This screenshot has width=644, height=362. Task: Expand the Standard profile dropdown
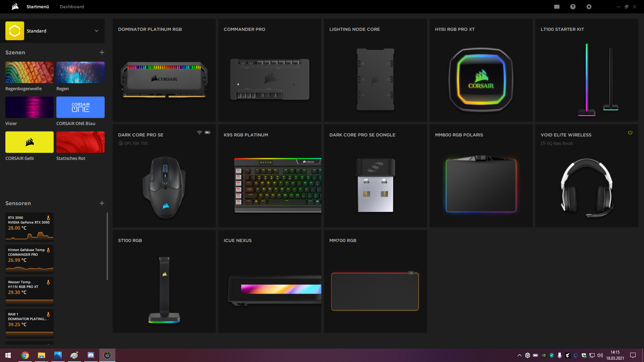click(x=97, y=31)
